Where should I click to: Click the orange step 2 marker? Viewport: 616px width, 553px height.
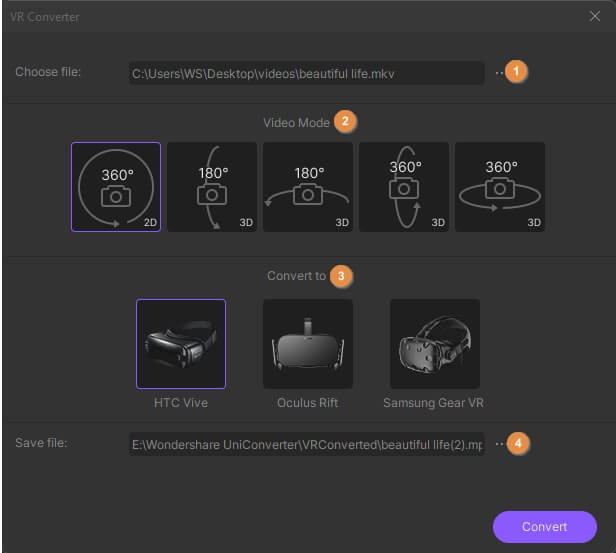(x=345, y=122)
